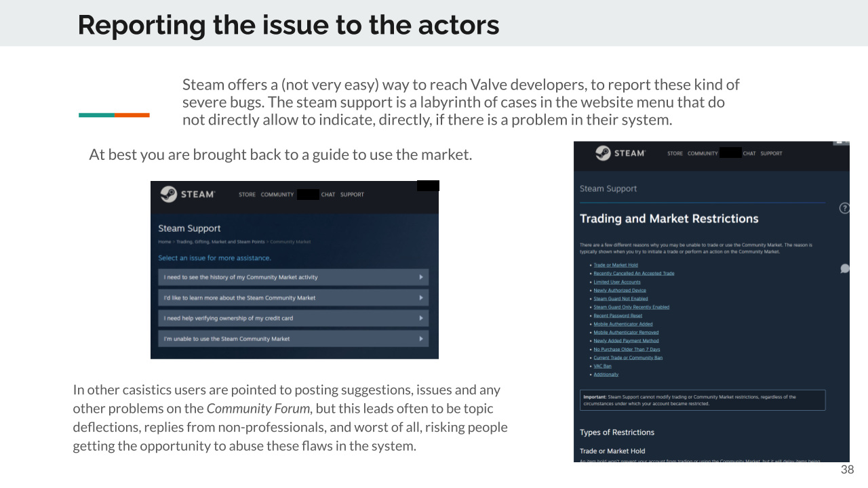Click the Home breadcrumb link

164,242
